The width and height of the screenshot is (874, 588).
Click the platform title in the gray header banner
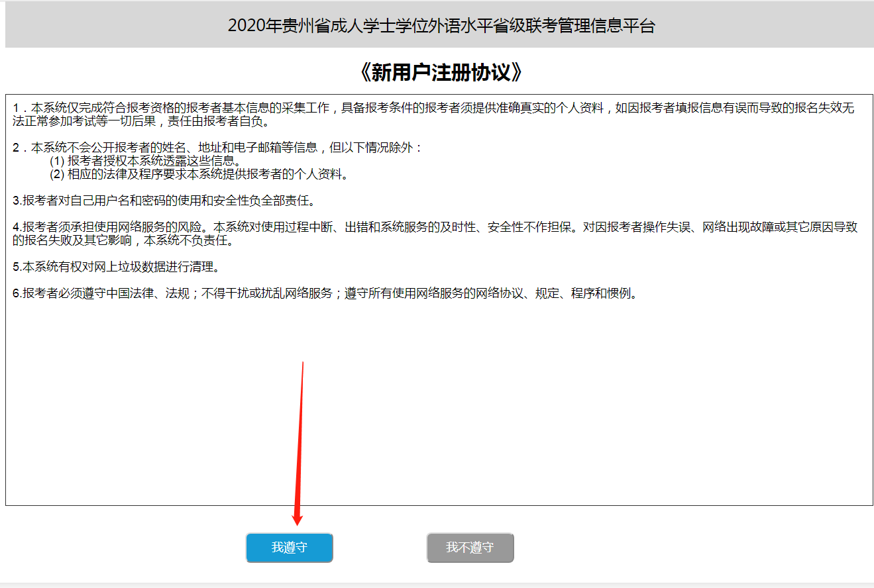click(x=441, y=26)
